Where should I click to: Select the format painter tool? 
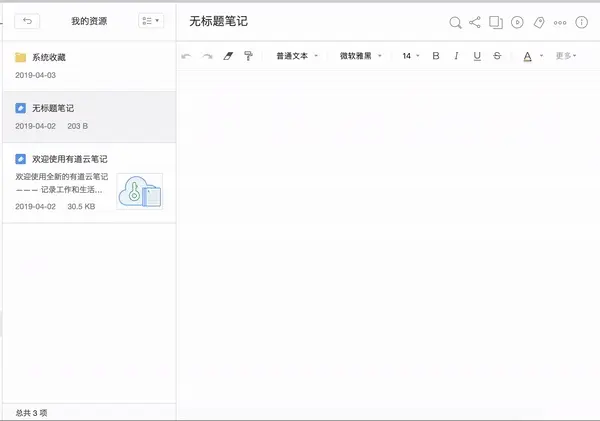[x=248, y=56]
